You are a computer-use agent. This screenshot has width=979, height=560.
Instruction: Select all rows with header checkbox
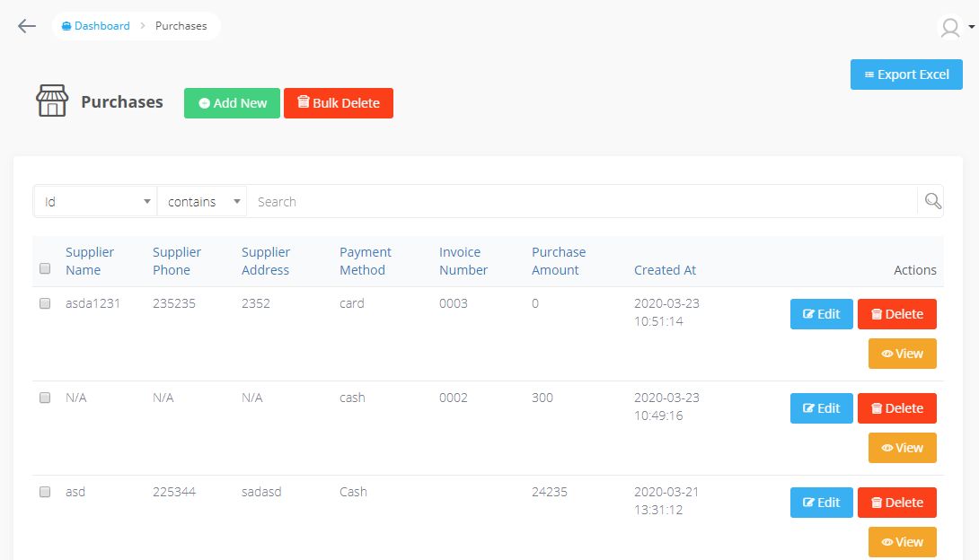click(45, 269)
